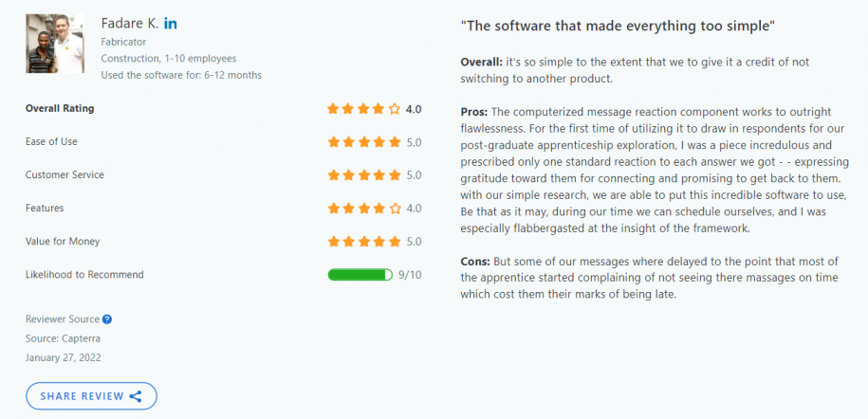Click the January 27, 2022 review date

[x=64, y=357]
